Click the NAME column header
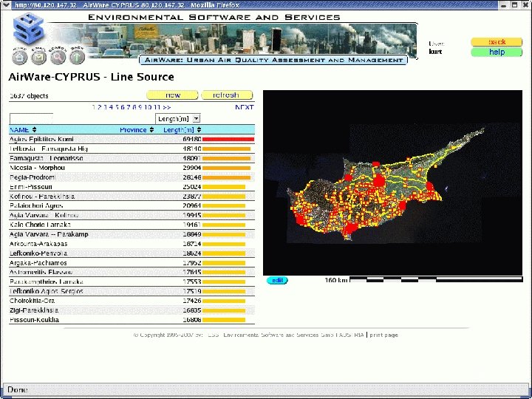Image resolution: width=532 pixels, height=399 pixels. [x=19, y=129]
